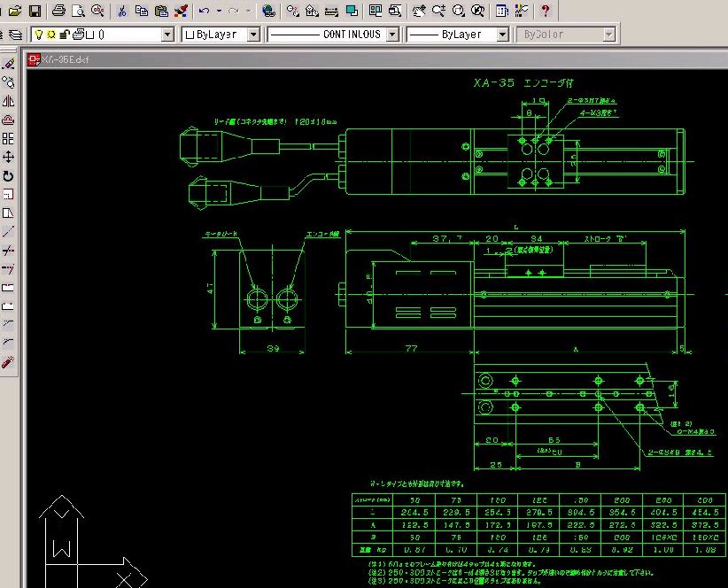The image size is (728, 588).
Task: Open Print Preview
Action: pos(77,12)
